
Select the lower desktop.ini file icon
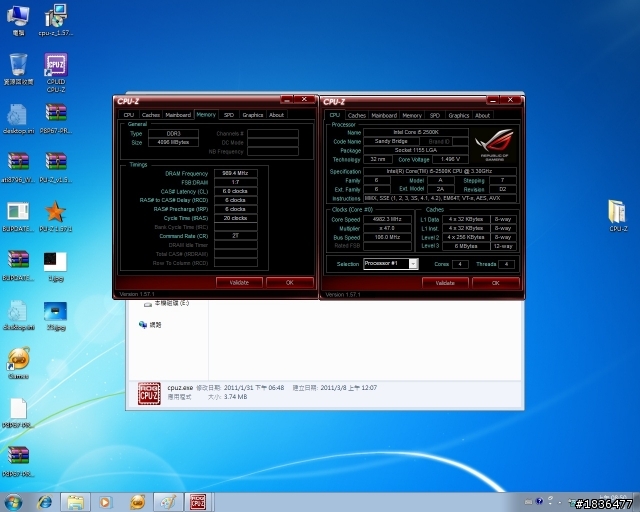point(18,314)
